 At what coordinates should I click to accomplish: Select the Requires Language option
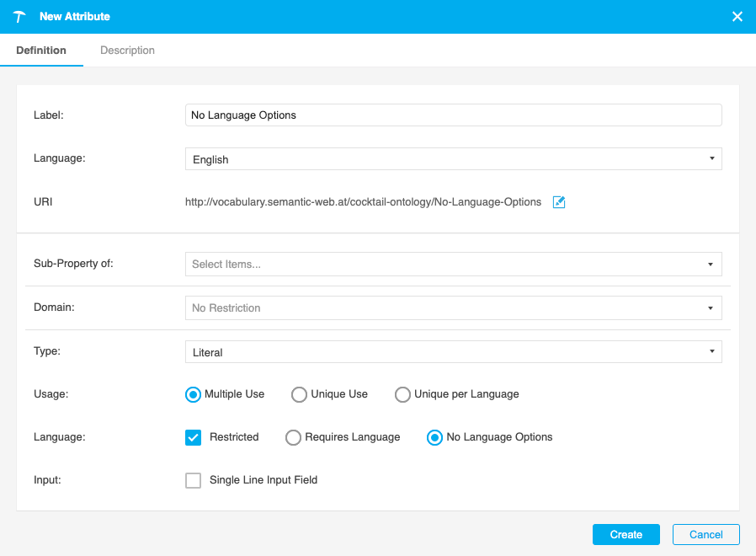pos(293,437)
